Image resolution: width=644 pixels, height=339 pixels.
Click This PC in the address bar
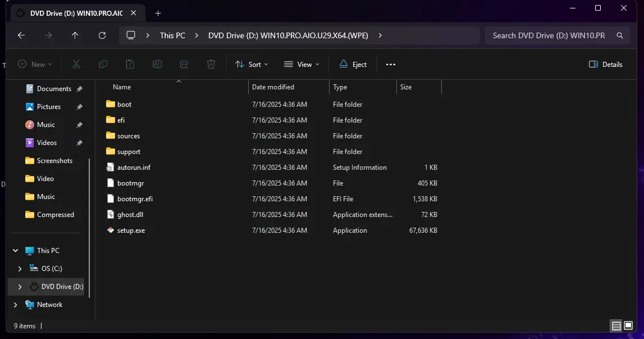(x=172, y=35)
